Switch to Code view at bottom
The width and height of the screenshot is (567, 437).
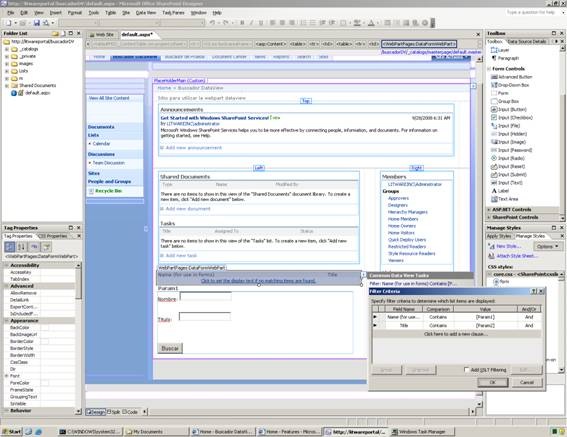[x=130, y=412]
